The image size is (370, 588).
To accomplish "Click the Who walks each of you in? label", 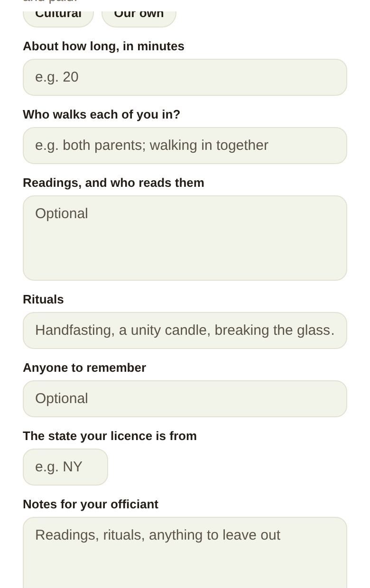I will tap(102, 114).
